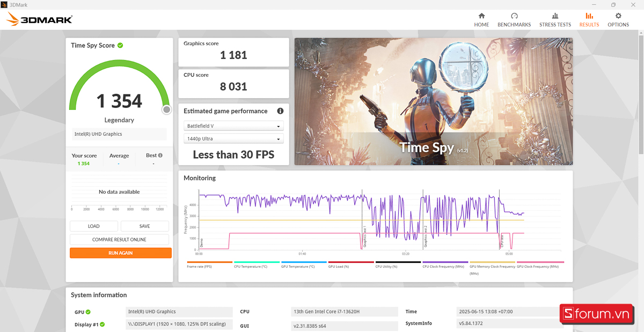Toggle GPU Memory Clock Frequency legend
The width and height of the screenshot is (644, 332).
[492, 268]
